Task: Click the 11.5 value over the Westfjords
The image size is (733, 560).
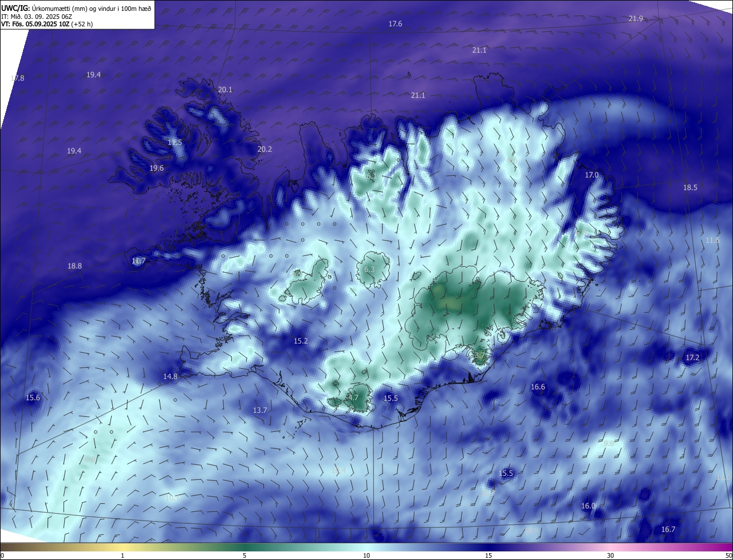Action: tap(175, 143)
